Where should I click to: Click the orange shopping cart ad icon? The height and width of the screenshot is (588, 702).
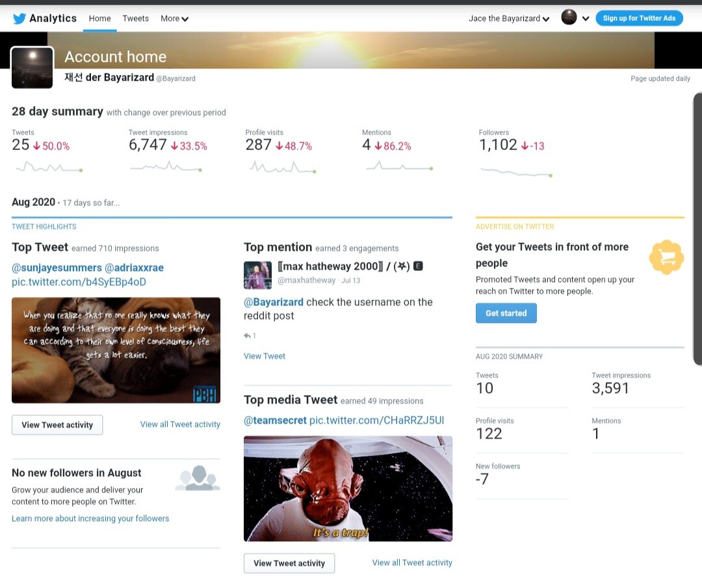[x=666, y=257]
